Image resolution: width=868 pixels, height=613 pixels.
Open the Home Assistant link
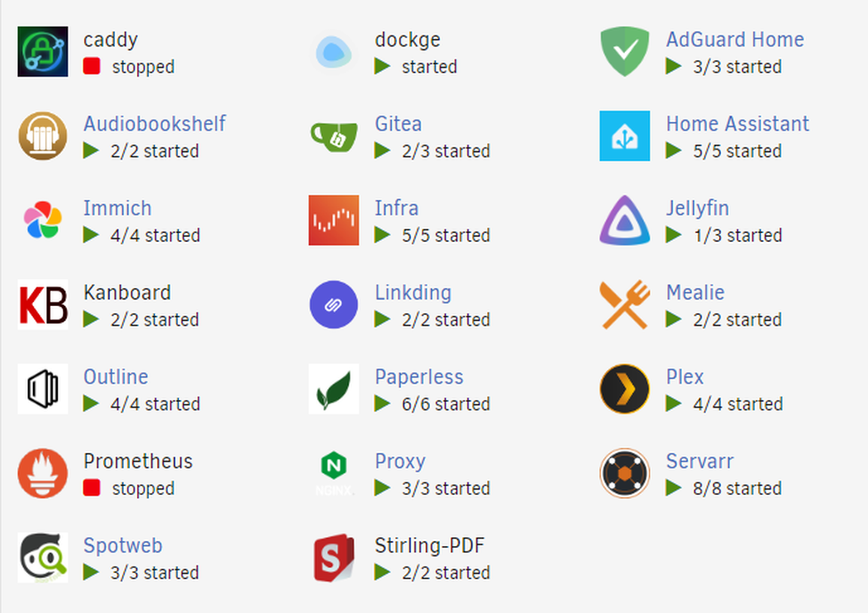tap(737, 124)
